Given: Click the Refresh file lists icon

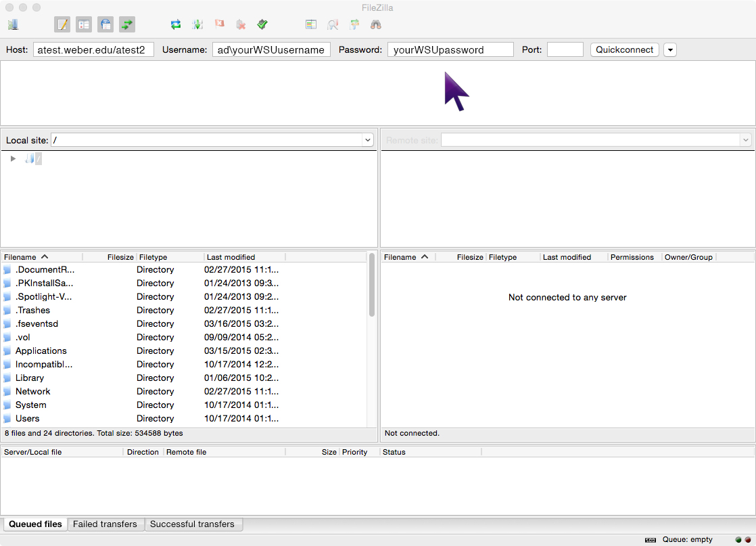Looking at the screenshot, I should tap(176, 25).
